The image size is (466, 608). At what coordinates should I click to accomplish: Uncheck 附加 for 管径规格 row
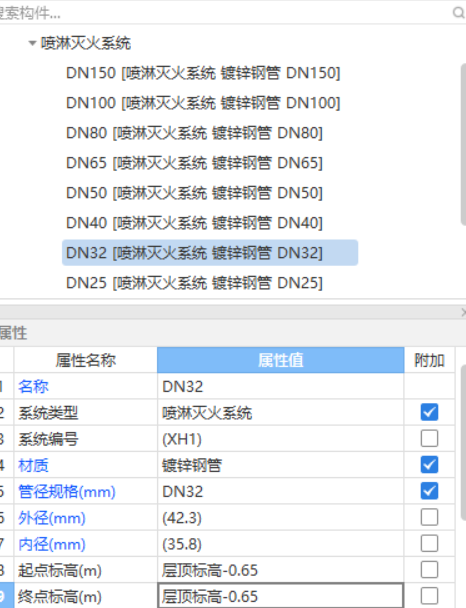coord(429,491)
